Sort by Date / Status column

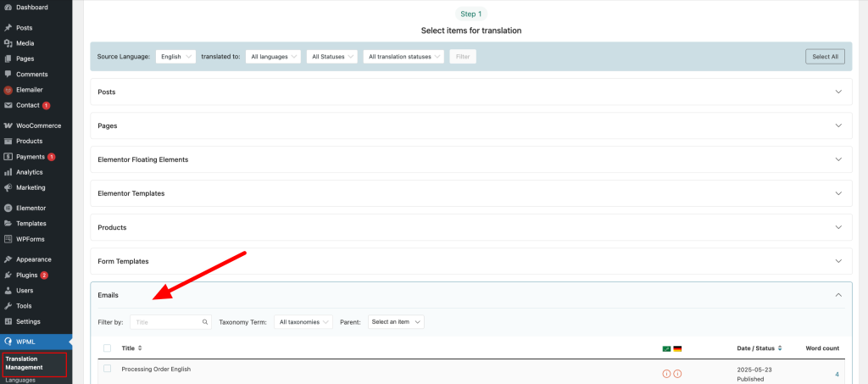[x=759, y=348]
